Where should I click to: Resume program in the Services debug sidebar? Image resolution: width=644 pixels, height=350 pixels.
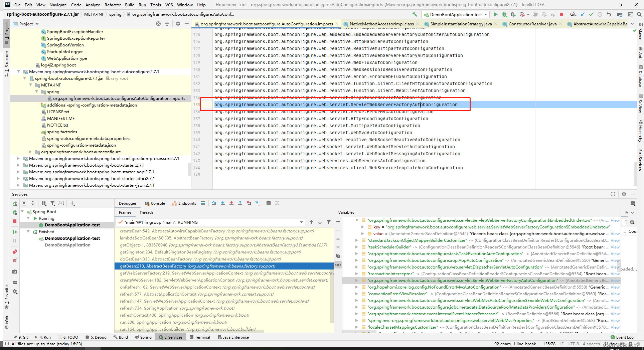[x=15, y=232]
